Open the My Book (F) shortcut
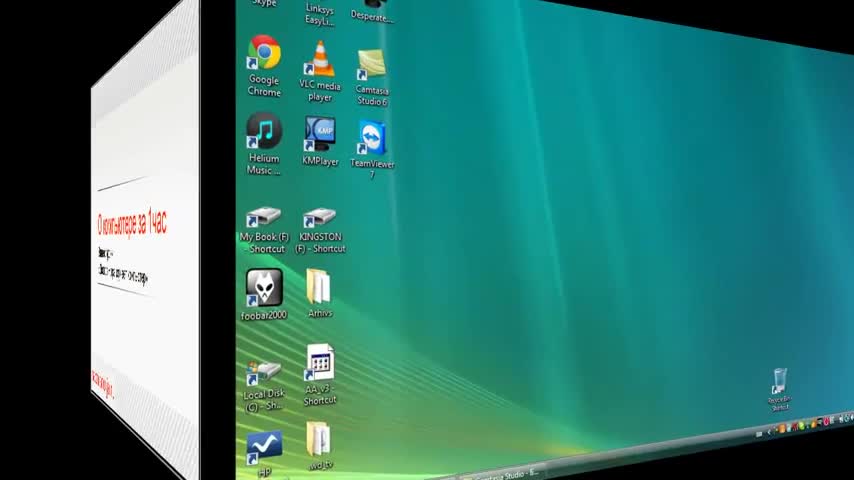854x480 pixels. coord(264,230)
